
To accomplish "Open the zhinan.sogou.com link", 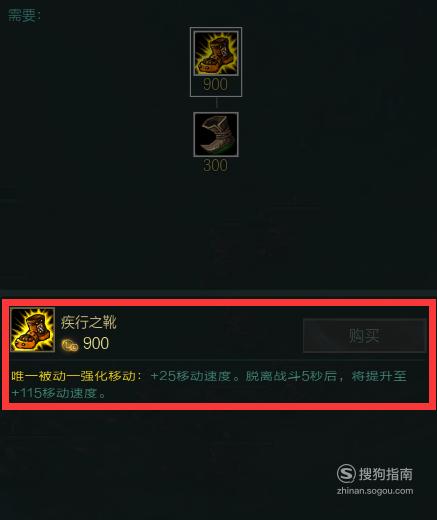I will 375,491.
